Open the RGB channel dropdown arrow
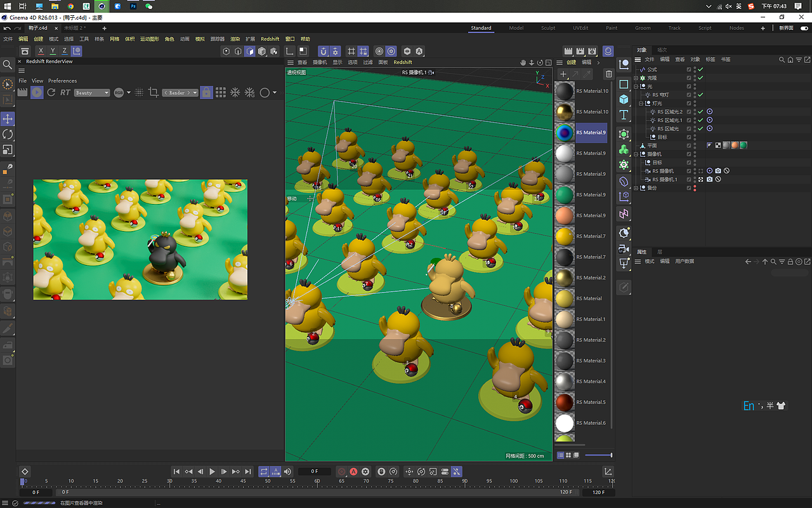This screenshot has height=508, width=812. point(129,93)
